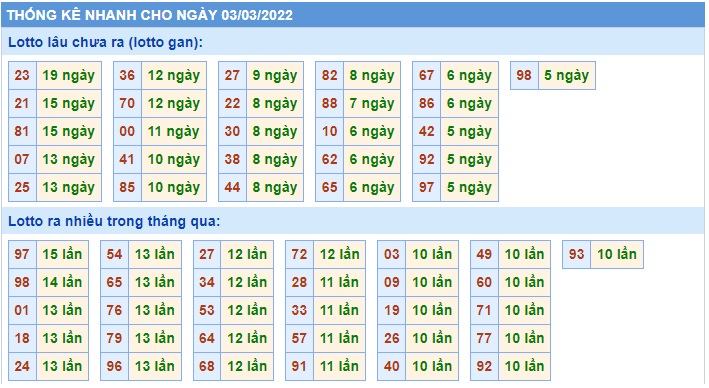Select number 01 in the frequent lotto table
Viewport: 709px width, 388px height.
[x=22, y=310]
